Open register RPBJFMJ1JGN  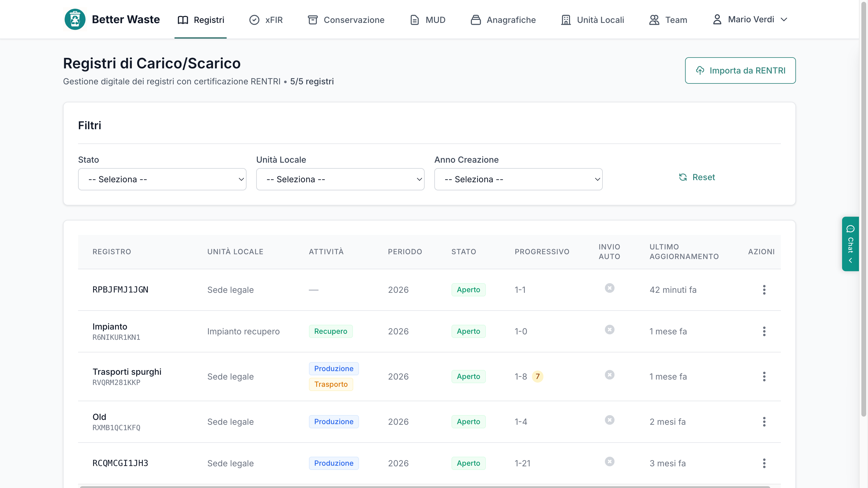tap(120, 289)
